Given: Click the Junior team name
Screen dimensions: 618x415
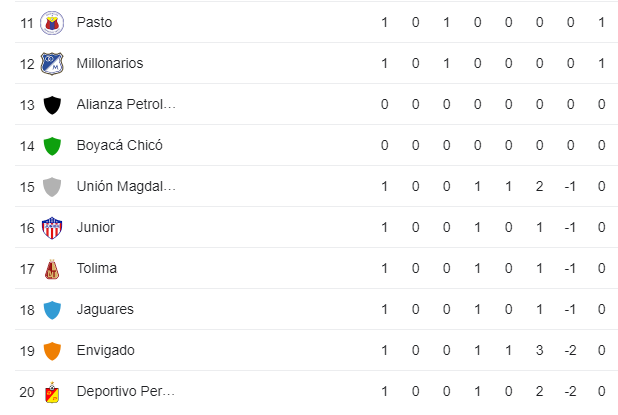Looking at the screenshot, I should 95,227.
